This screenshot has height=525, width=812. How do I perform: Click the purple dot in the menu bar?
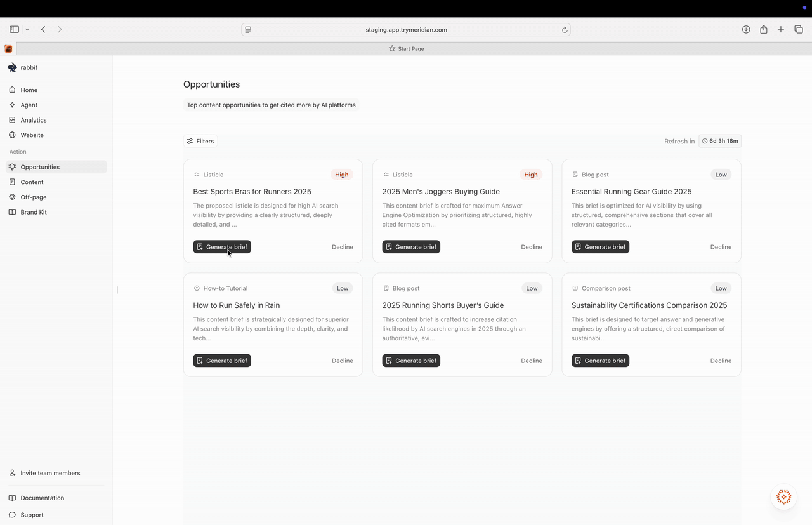(805, 8)
